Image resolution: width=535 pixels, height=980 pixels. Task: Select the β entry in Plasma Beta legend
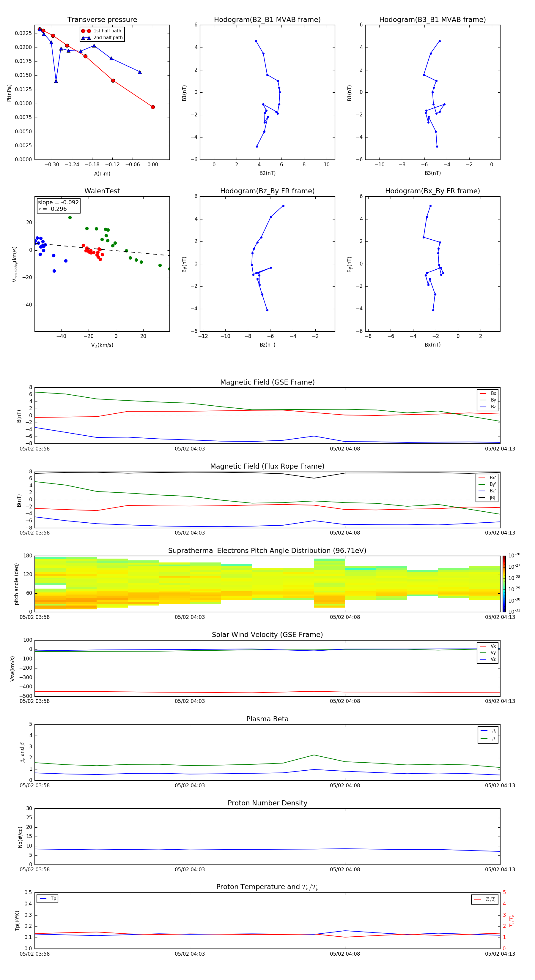click(x=488, y=739)
